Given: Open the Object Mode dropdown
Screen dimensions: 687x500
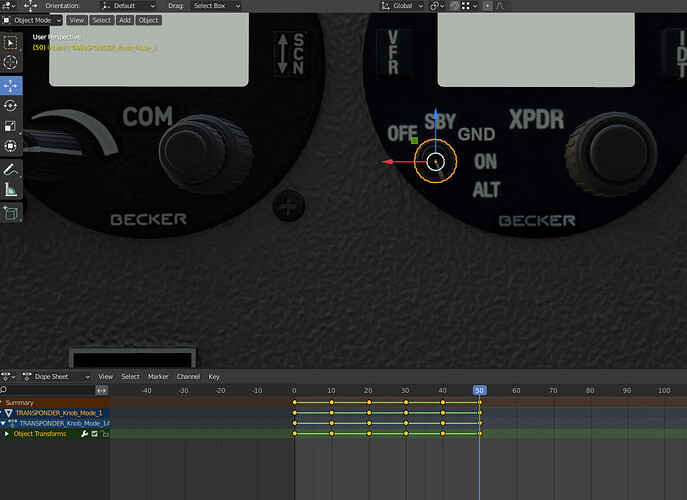Looking at the screenshot, I should point(32,20).
